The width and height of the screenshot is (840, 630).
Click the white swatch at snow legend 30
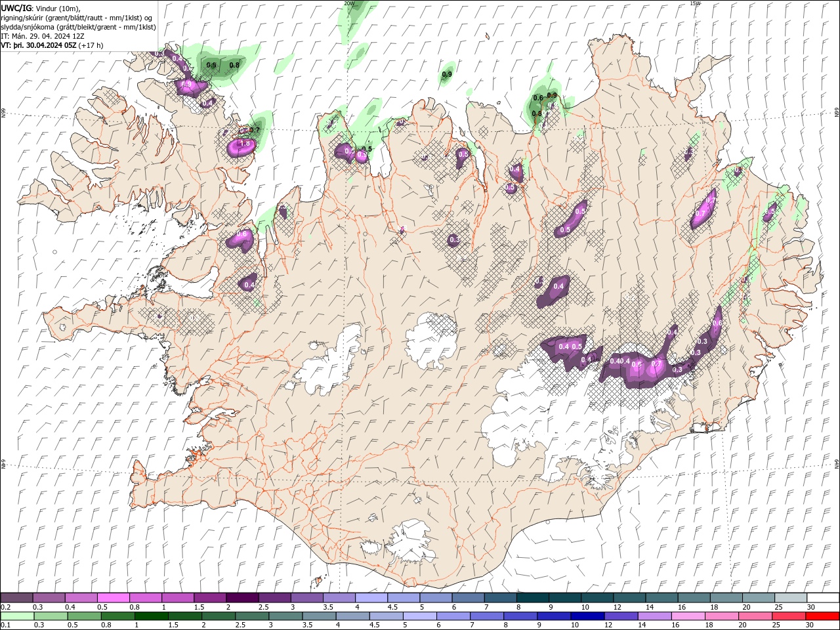tap(822, 598)
